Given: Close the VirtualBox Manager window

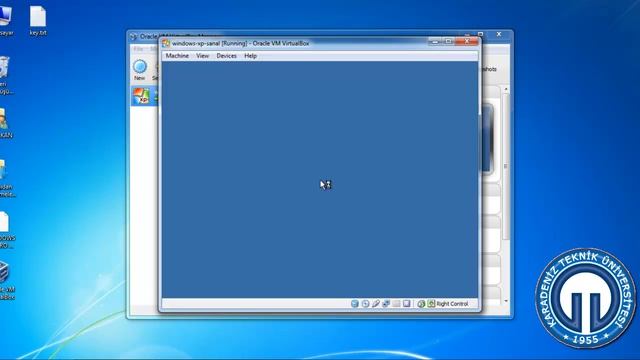Looking at the screenshot, I should click(499, 34).
